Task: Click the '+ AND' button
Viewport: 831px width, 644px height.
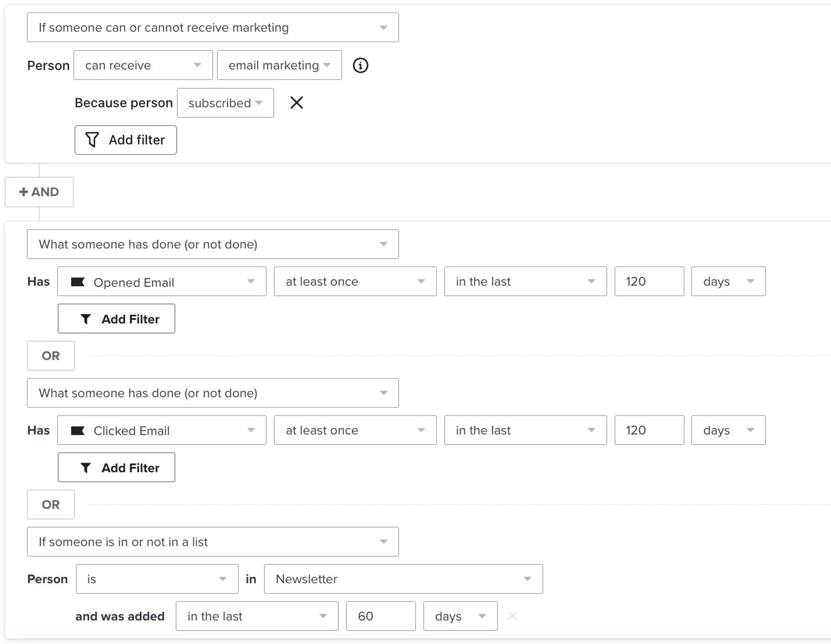Action: pos(39,192)
